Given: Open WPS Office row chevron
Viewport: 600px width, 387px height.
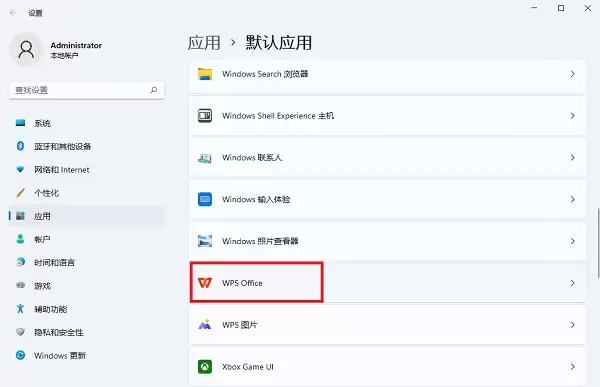Looking at the screenshot, I should pyautogui.click(x=572, y=283).
